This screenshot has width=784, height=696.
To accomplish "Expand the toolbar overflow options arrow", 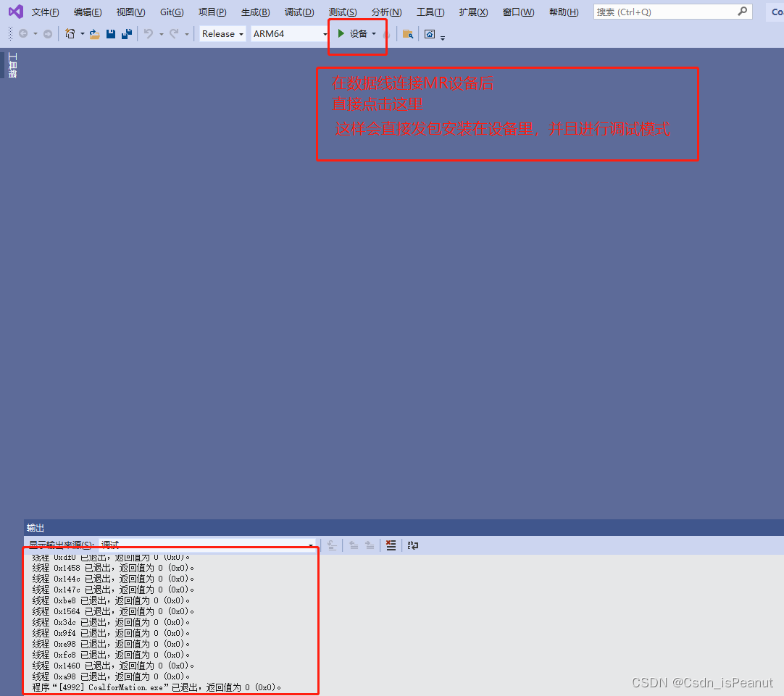I will [443, 37].
